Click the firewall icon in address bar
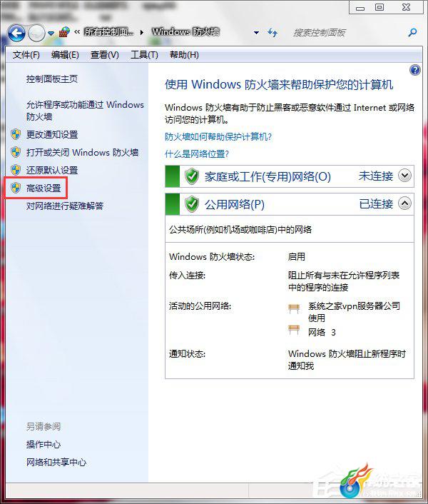Viewport: 428px width, 504px height. click(64, 32)
